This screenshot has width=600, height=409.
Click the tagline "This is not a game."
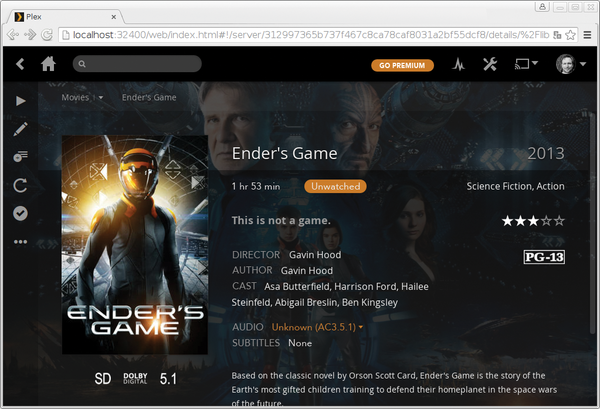click(x=281, y=221)
